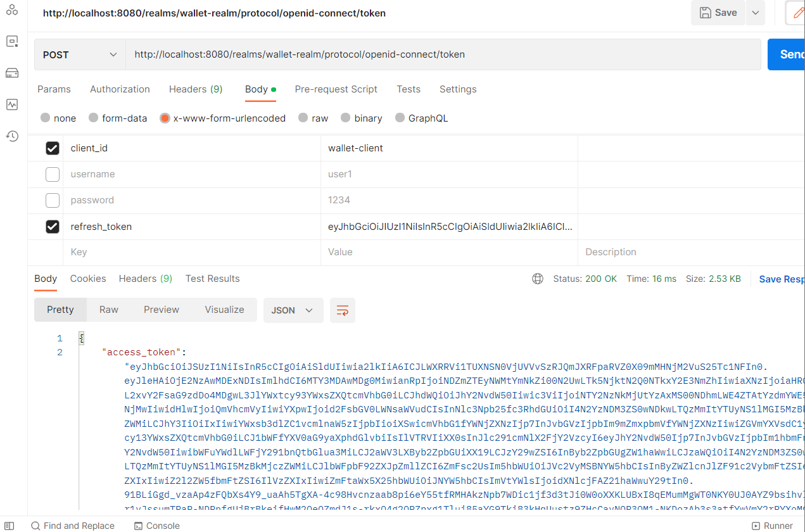Switch to the Tests tab
Viewport: 805px width, 532px height.
click(x=408, y=89)
